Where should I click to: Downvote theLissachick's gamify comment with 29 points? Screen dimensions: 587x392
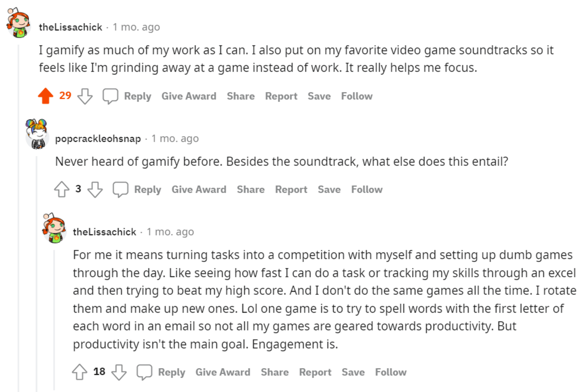coord(85,96)
